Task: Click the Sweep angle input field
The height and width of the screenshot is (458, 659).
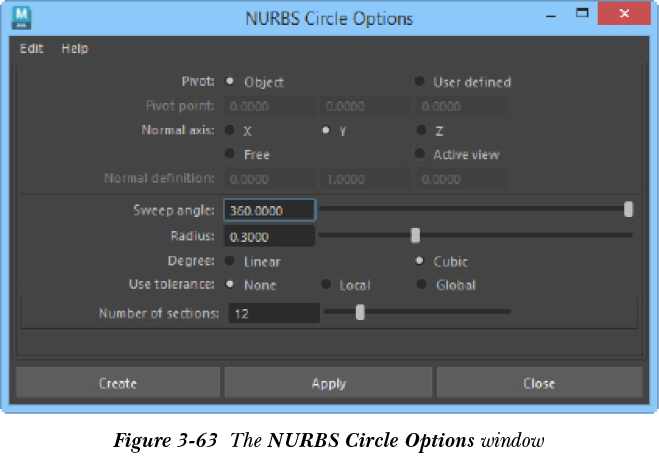Action: coord(270,210)
